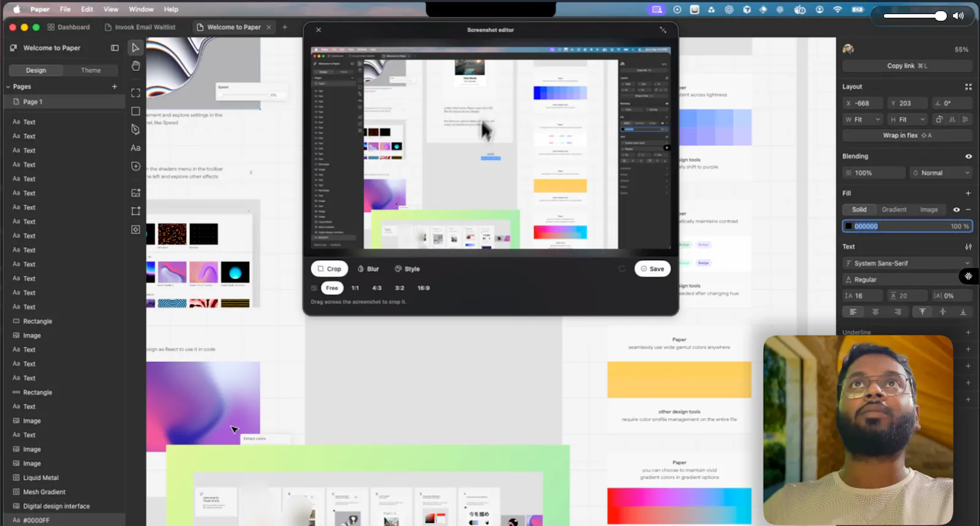
Task: Center-align the text horizontally
Action: (875, 312)
